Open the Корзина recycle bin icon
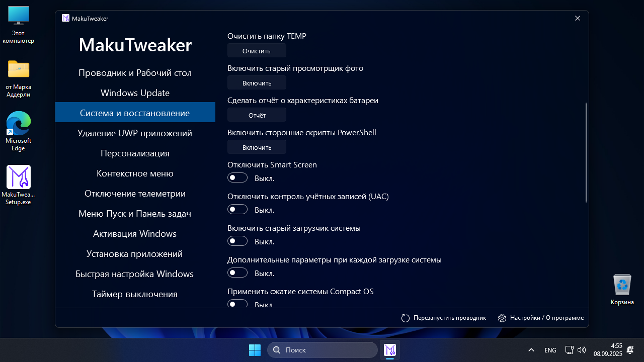 tap(622, 285)
